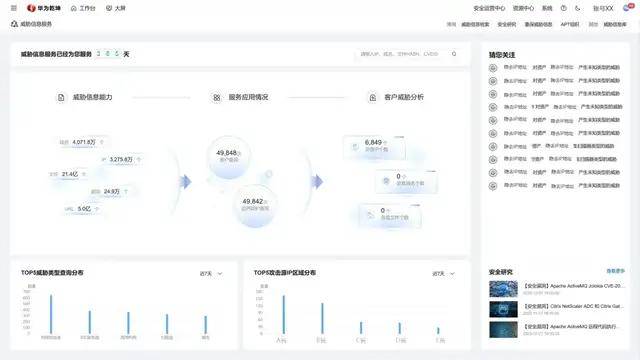Click the threat indicator search input field
The width and height of the screenshot is (640, 360).
click(402, 54)
